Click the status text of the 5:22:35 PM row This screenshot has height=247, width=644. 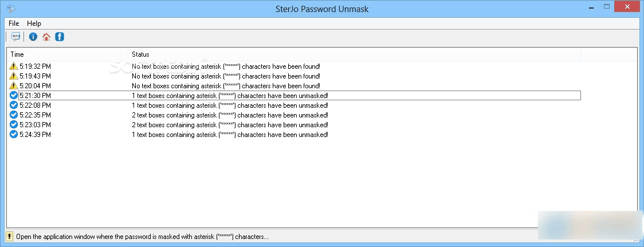click(230, 115)
